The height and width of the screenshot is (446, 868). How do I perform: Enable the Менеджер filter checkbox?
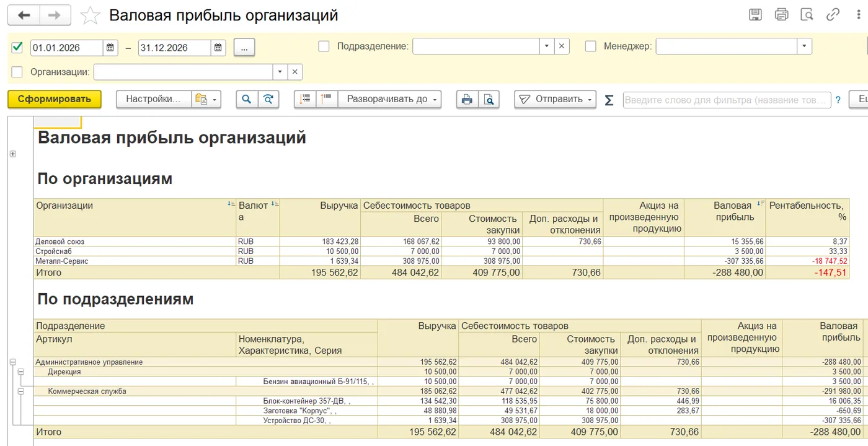pyautogui.click(x=591, y=46)
